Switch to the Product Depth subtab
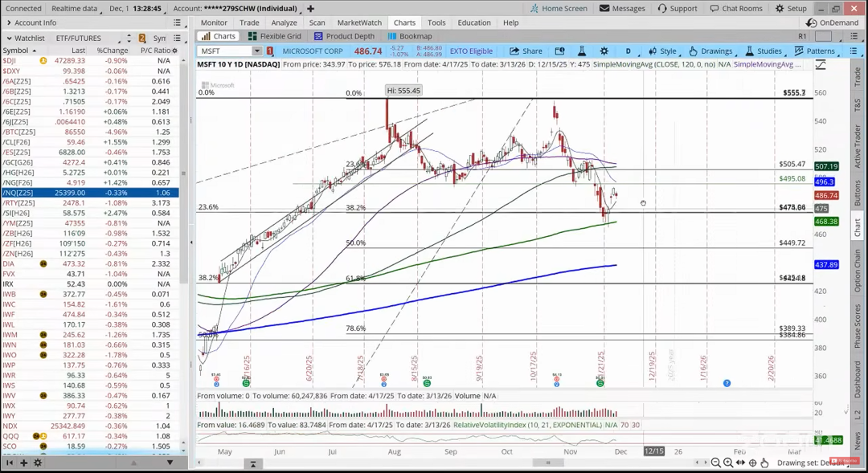 [x=344, y=36]
